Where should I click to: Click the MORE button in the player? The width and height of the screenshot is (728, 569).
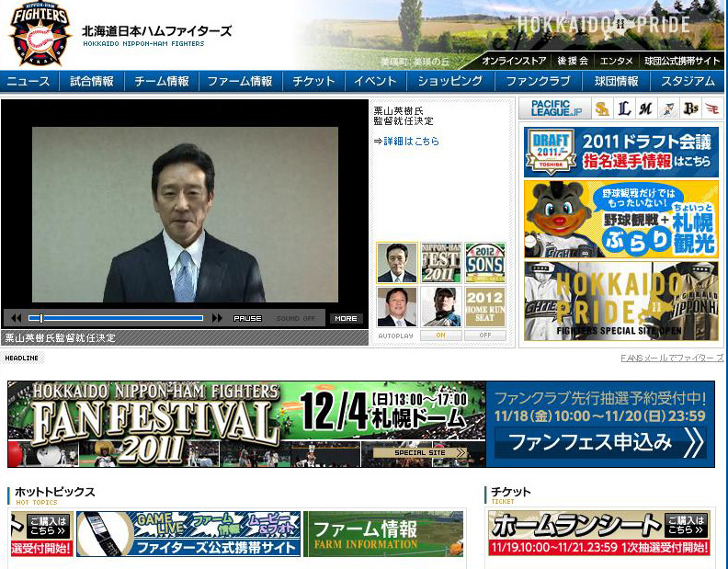pos(346,319)
